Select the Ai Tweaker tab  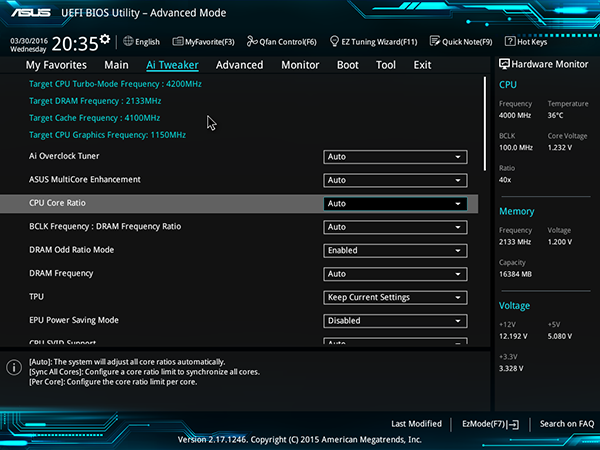point(172,65)
